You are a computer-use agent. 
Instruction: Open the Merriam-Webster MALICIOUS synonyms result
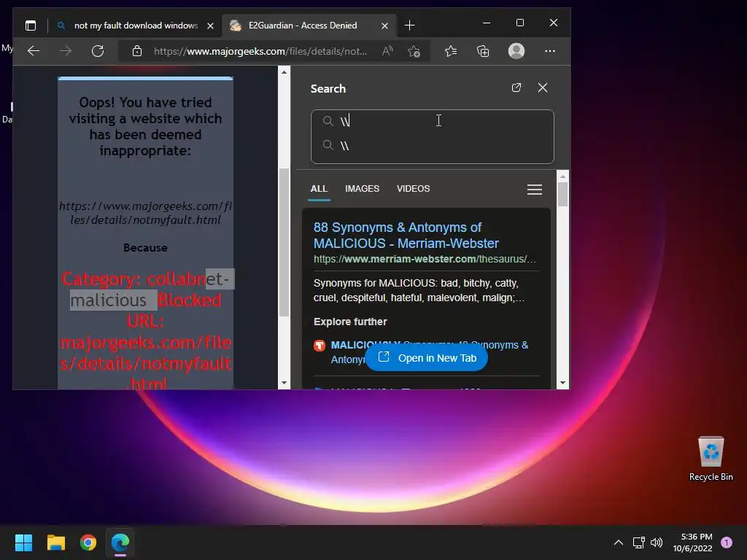[406, 236]
